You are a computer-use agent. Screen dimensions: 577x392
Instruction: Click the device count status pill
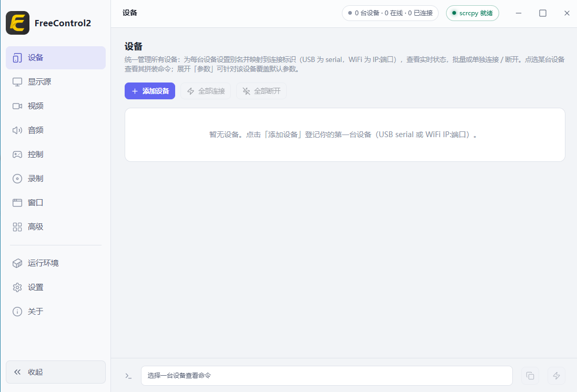click(x=390, y=13)
